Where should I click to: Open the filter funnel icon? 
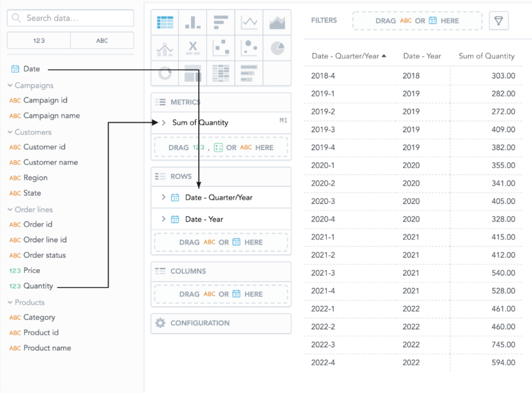pyautogui.click(x=498, y=21)
